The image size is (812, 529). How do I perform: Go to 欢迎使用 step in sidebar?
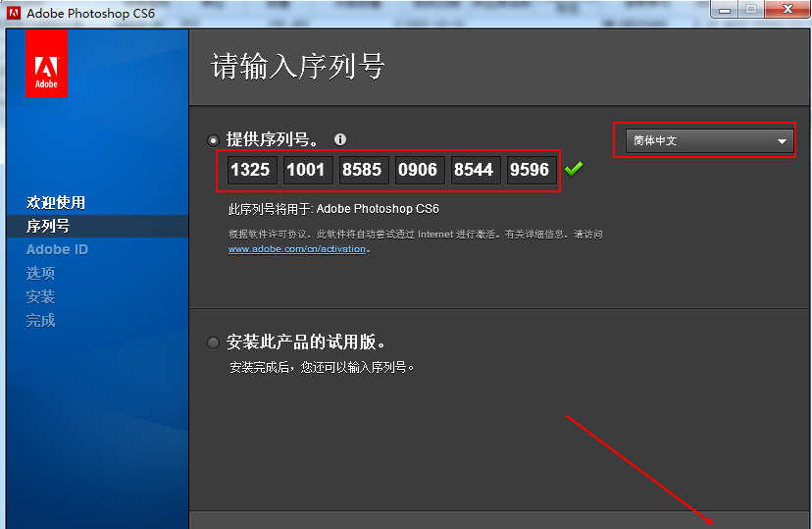(x=56, y=202)
